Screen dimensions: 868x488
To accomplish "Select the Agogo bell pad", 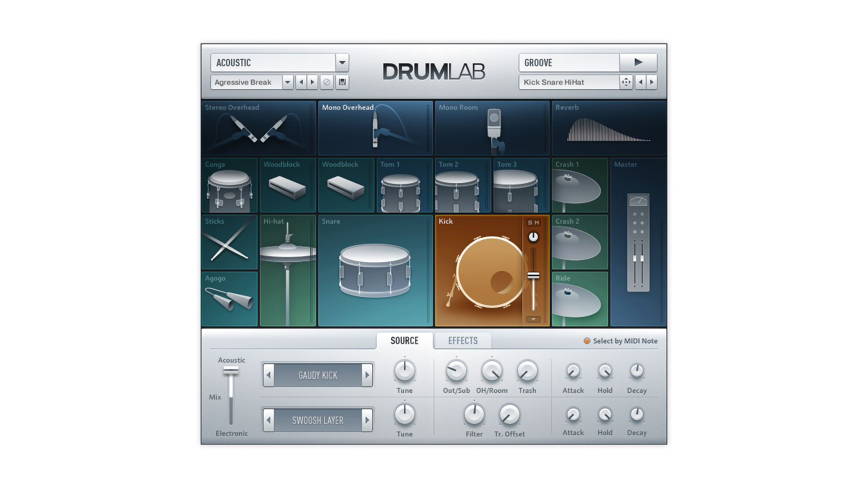I will pyautogui.click(x=229, y=299).
